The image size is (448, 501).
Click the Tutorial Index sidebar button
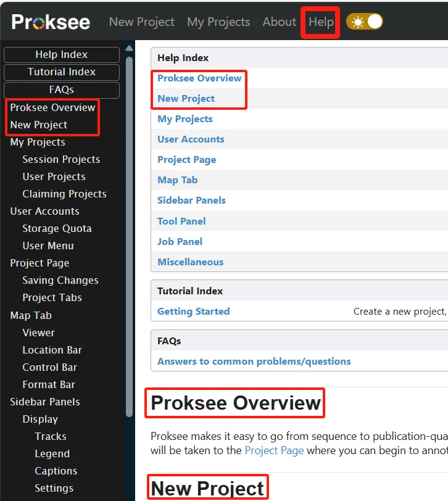click(x=62, y=72)
